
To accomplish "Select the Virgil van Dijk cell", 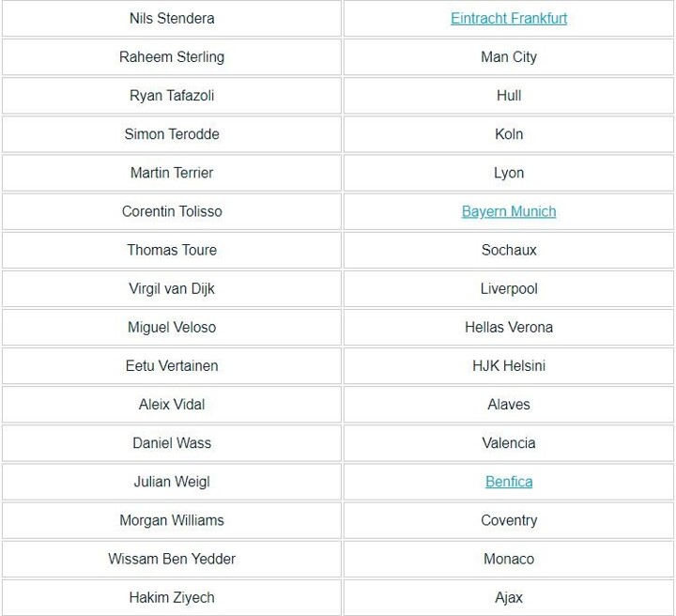I will (172, 288).
